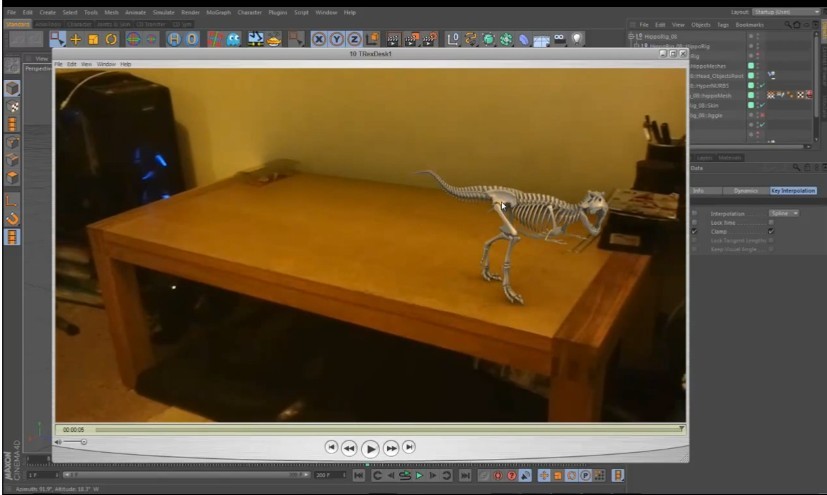Click the coordinate system cube icon
827x495 pixels.
pyautogui.click(x=373, y=39)
